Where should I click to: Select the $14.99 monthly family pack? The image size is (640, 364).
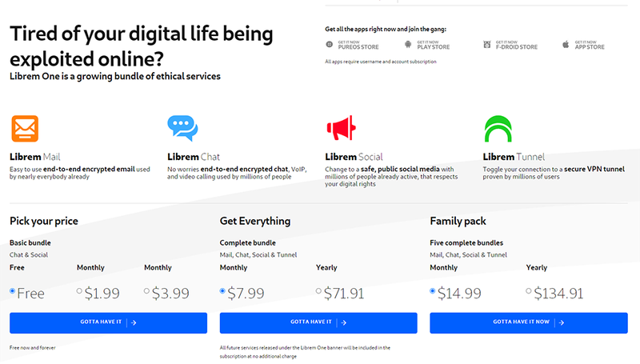pyautogui.click(x=433, y=291)
